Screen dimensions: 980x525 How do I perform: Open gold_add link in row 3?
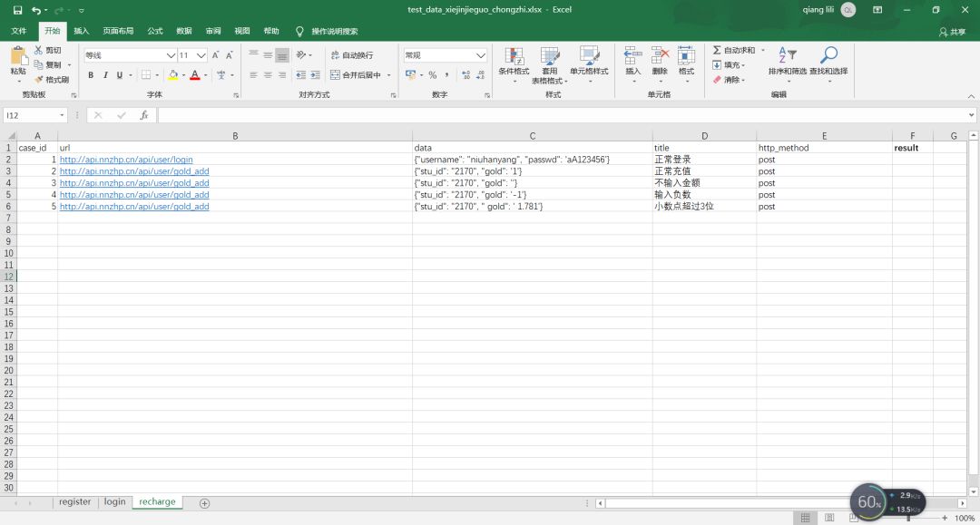(x=134, y=171)
